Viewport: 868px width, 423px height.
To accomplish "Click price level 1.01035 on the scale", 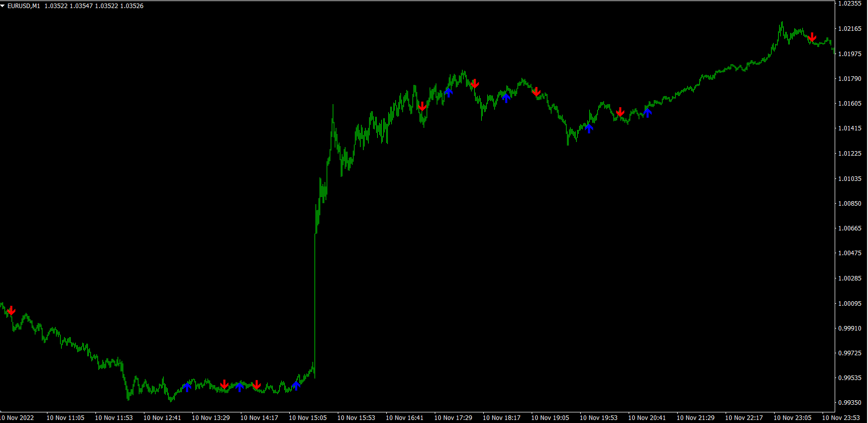I will point(850,178).
